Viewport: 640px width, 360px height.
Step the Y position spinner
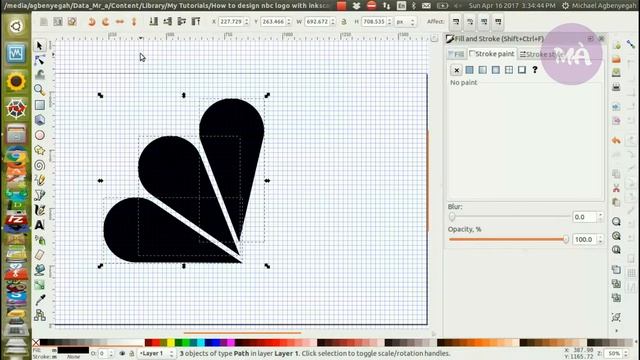[289, 22]
